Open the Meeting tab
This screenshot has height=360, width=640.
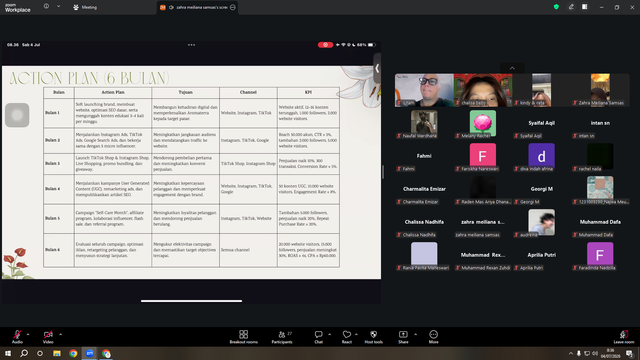85,7
